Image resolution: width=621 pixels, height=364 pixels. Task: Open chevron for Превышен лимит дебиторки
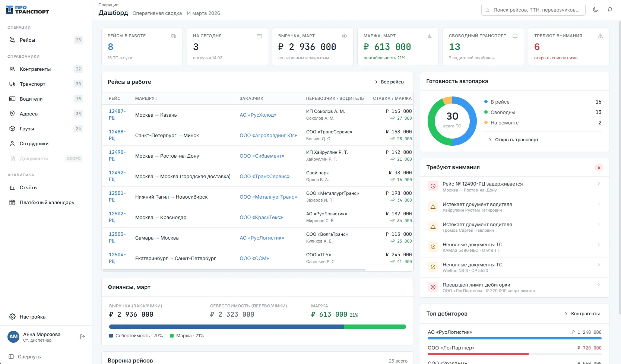tap(599, 285)
